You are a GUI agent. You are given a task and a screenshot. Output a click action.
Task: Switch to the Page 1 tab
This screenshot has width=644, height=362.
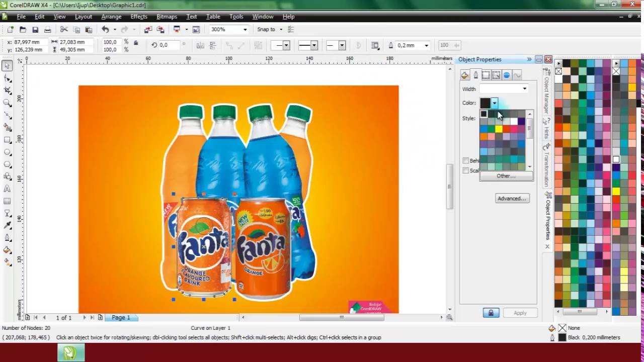121,318
